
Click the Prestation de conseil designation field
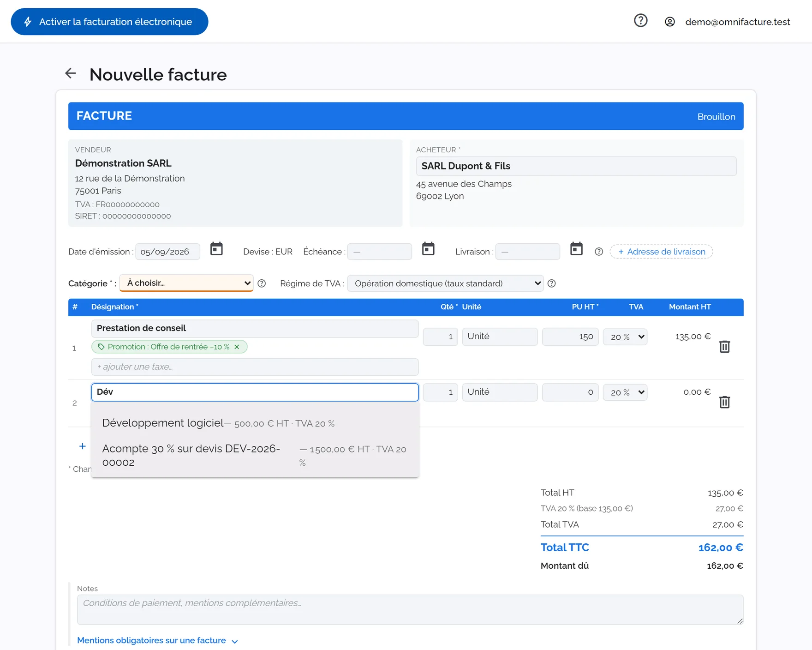pyautogui.click(x=255, y=328)
